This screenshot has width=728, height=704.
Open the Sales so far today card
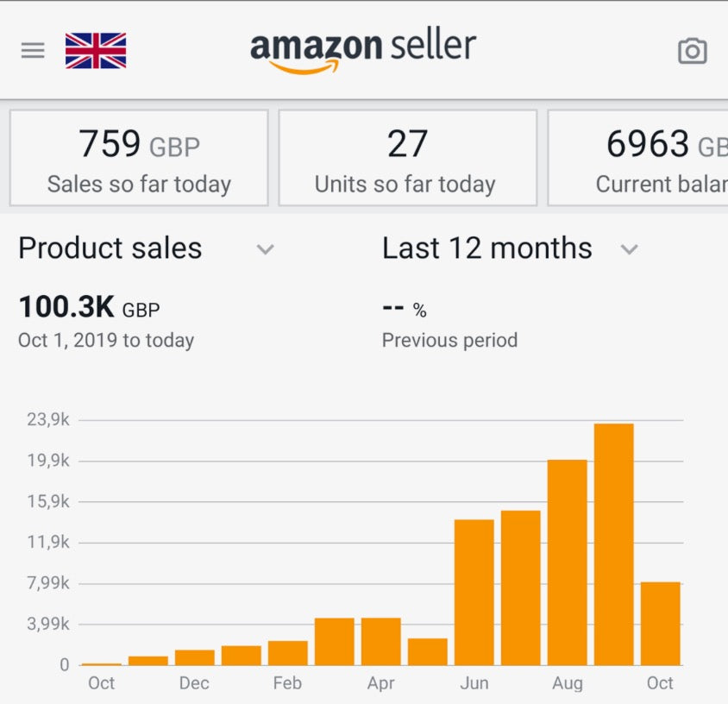click(x=139, y=158)
